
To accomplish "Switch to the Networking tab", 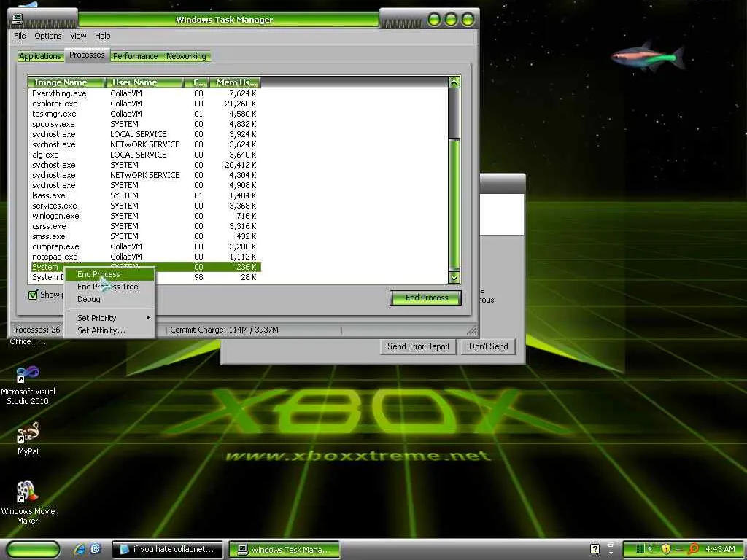I will 186,56.
